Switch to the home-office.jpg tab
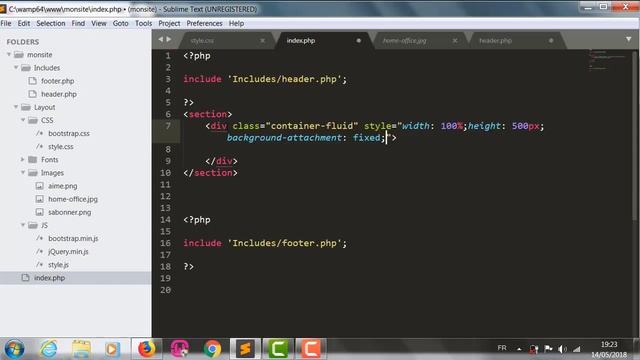The height and width of the screenshot is (360, 640). (x=404, y=40)
